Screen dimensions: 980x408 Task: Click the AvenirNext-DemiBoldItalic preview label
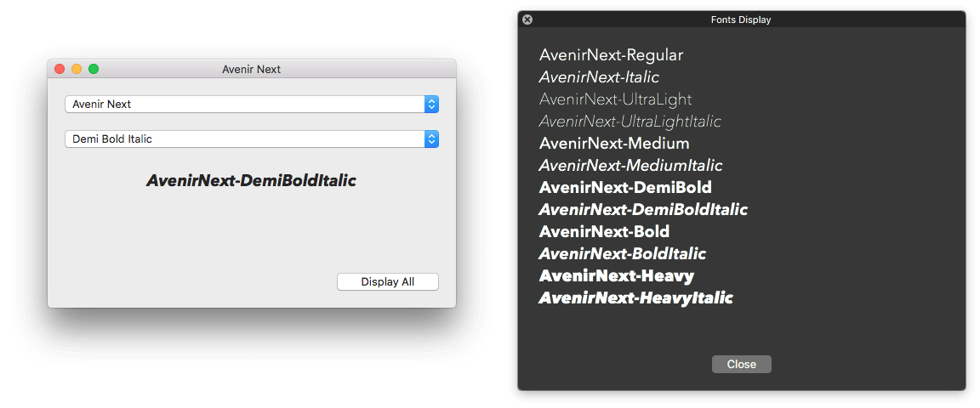[251, 180]
